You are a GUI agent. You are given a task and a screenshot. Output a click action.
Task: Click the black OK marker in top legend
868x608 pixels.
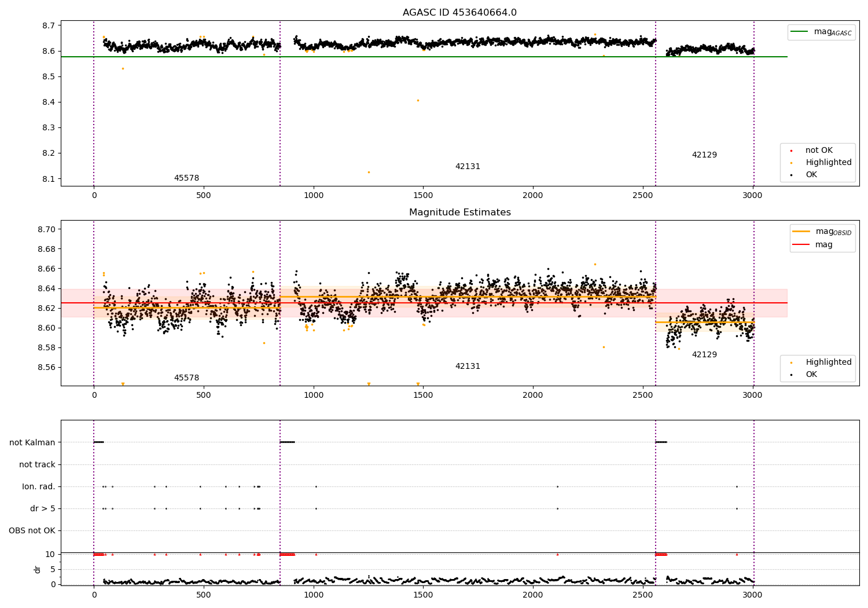coord(791,175)
